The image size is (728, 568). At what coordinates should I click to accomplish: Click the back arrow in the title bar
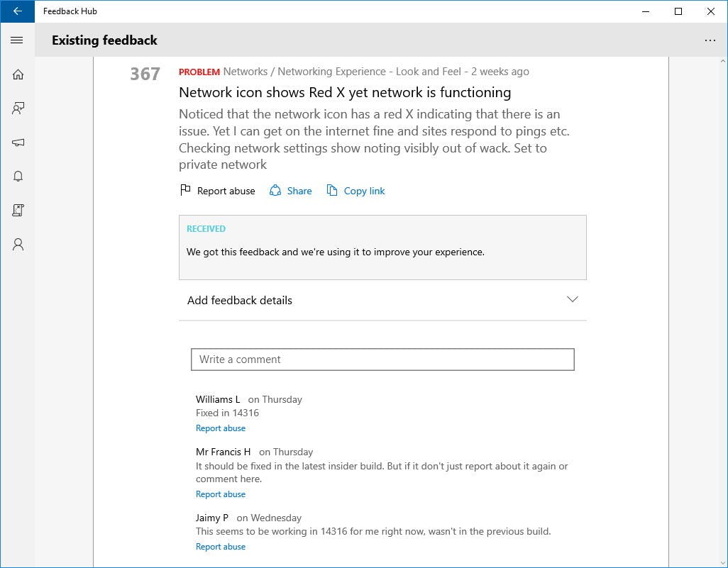(x=17, y=11)
